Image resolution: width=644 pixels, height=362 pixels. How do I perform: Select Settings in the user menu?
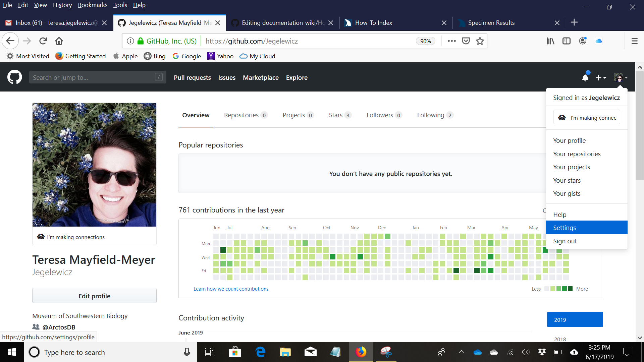pyautogui.click(x=565, y=228)
